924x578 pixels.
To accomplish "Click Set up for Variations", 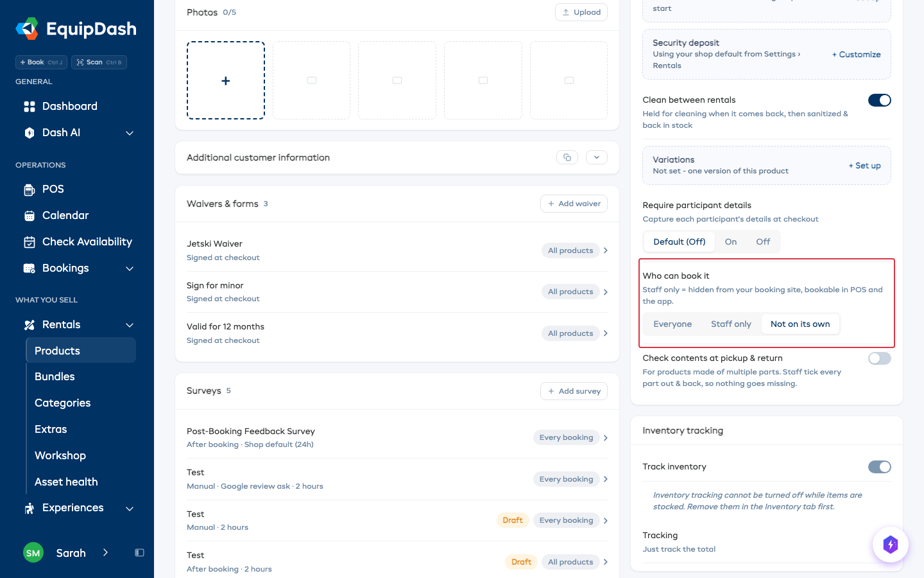I will 865,166.
